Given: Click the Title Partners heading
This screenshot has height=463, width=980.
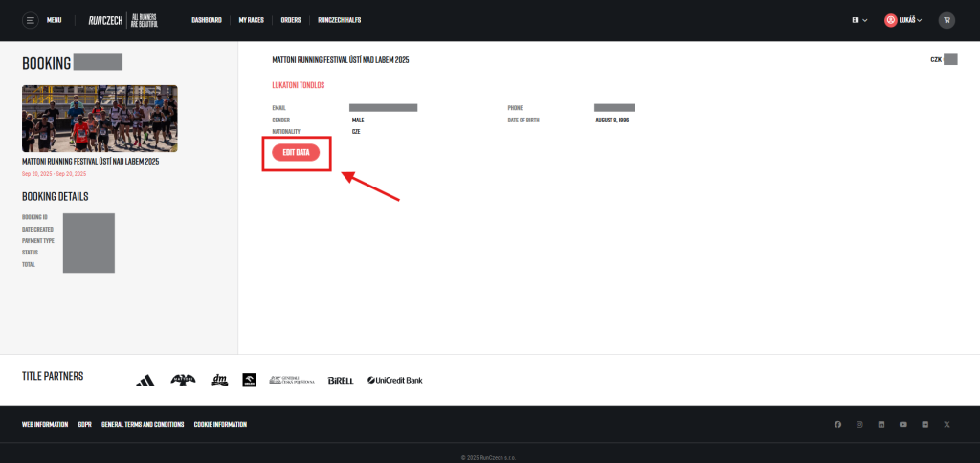Looking at the screenshot, I should 53,376.
